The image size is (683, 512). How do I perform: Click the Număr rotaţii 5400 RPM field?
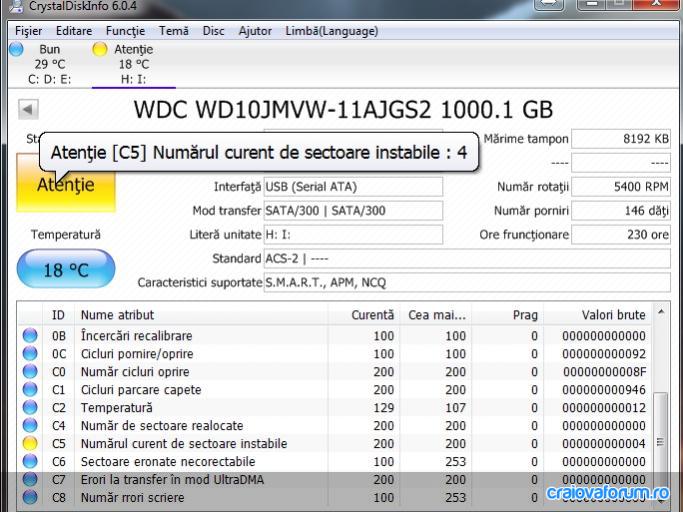(x=621, y=187)
